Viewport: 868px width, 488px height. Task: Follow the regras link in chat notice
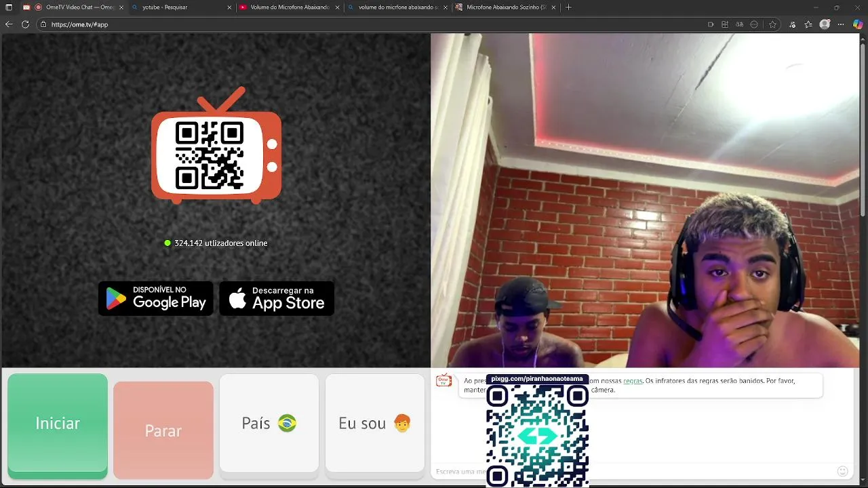coord(633,381)
